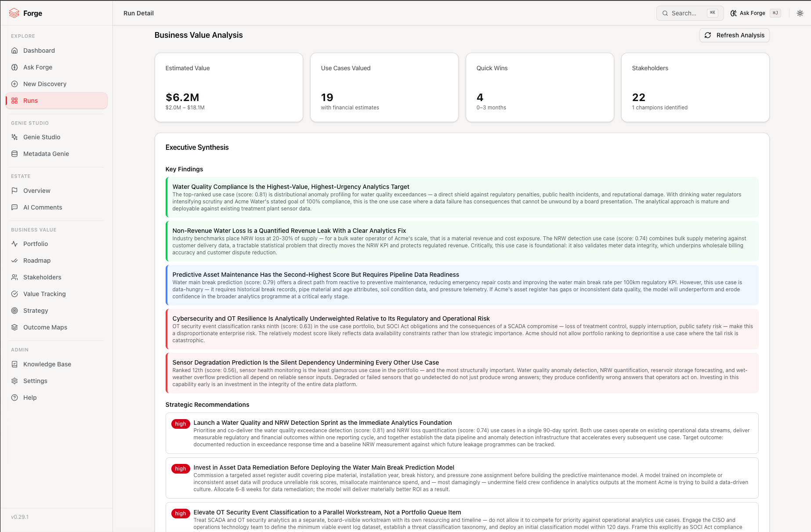Viewport: 811px width, 532px height.
Task: Open the Settings gear item
Action: point(57,381)
